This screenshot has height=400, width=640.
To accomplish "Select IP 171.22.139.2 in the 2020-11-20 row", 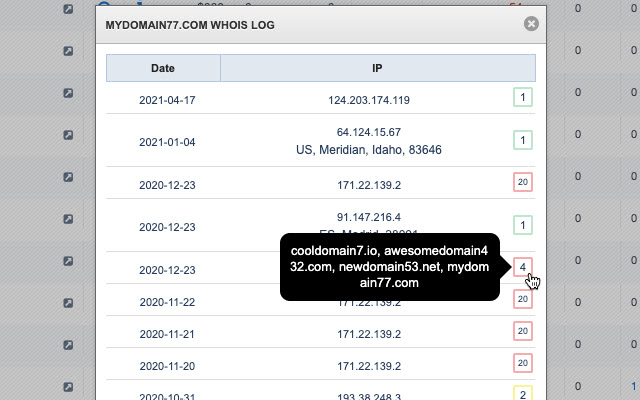I will coord(369,366).
